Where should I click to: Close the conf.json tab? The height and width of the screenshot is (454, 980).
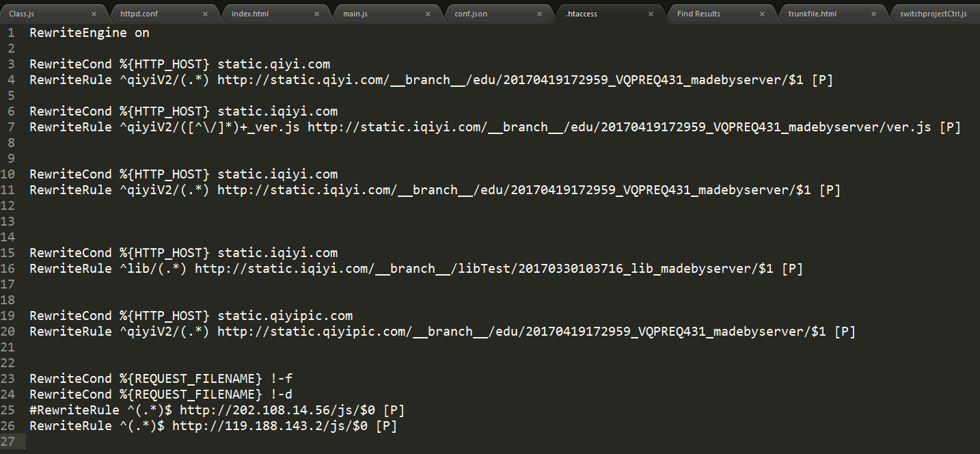coord(540,14)
